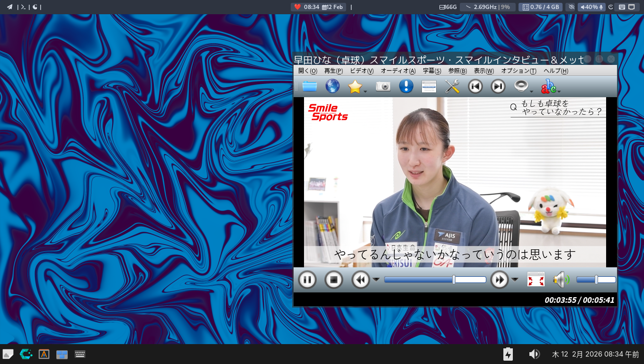This screenshot has width=644, height=364.
Task: Expand the favorites star dropdown arrow
Action: click(365, 91)
